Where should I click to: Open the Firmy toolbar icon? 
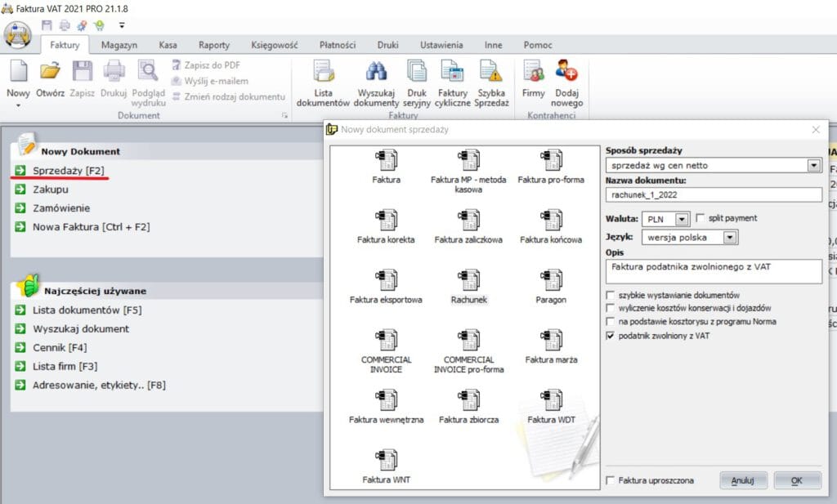535,82
